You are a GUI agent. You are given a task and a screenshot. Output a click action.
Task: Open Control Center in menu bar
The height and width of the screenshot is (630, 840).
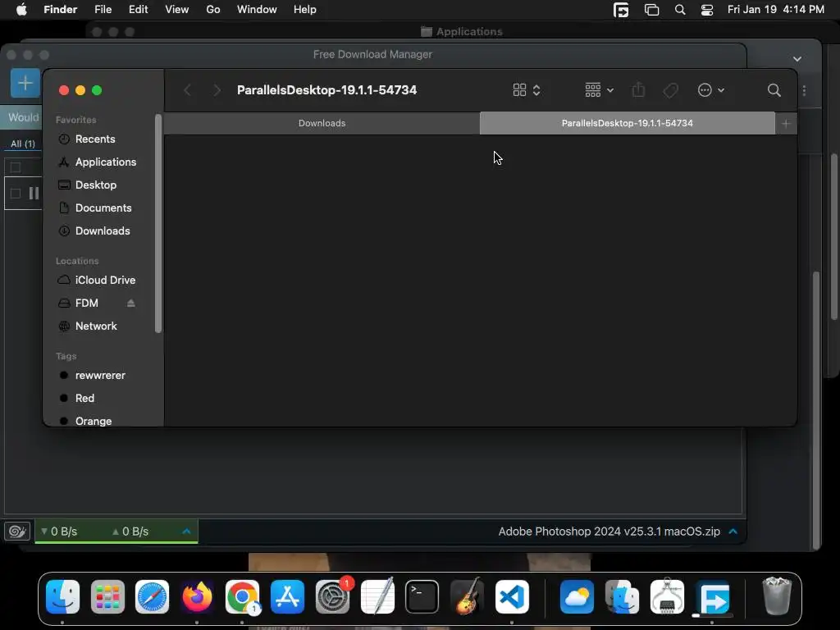click(707, 10)
